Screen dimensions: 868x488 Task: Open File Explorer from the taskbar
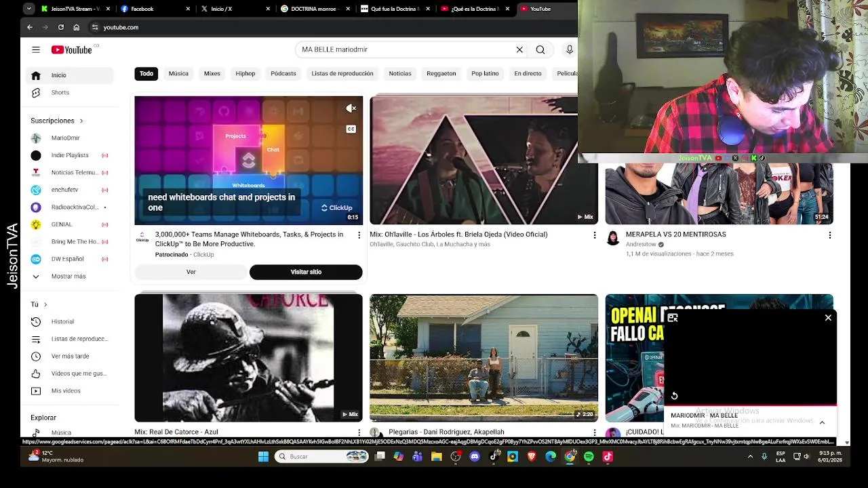click(x=437, y=457)
